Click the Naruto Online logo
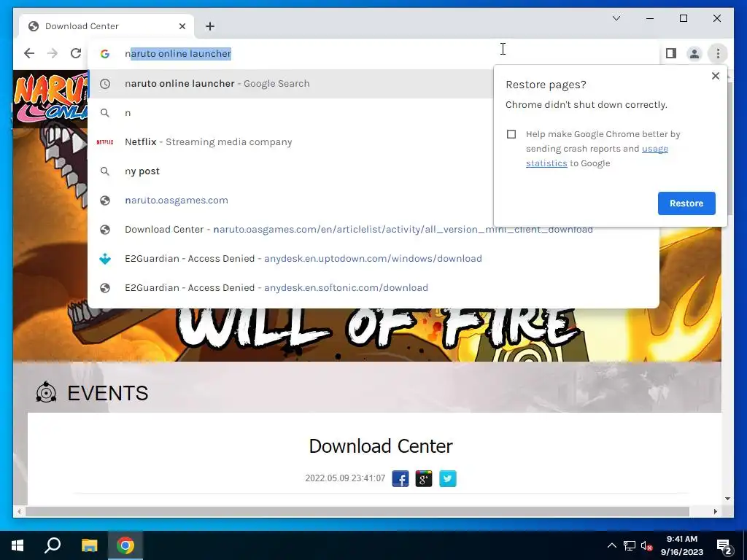Viewport: 747px width, 560px height. [51, 98]
